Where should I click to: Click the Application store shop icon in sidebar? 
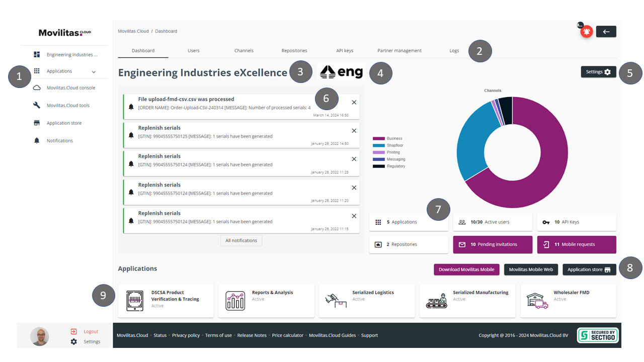[37, 123]
